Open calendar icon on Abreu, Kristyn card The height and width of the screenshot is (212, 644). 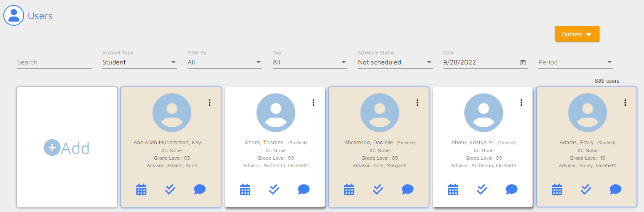click(x=453, y=190)
